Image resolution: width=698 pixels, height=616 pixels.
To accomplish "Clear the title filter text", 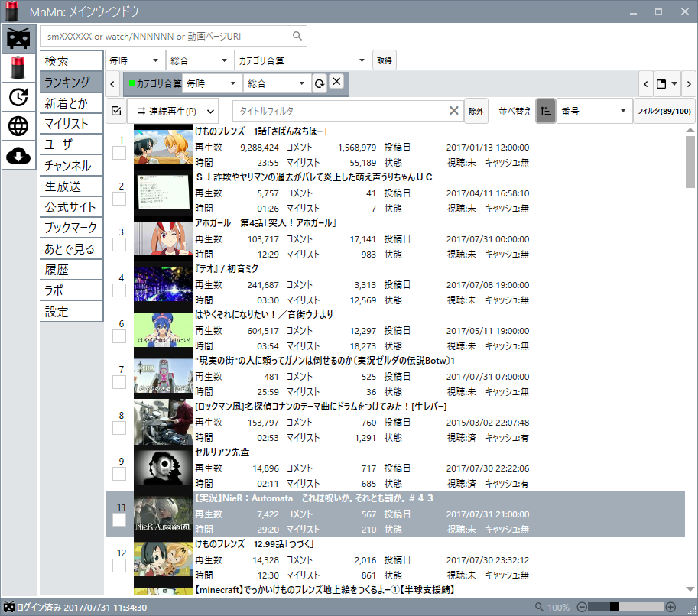I will point(453,111).
